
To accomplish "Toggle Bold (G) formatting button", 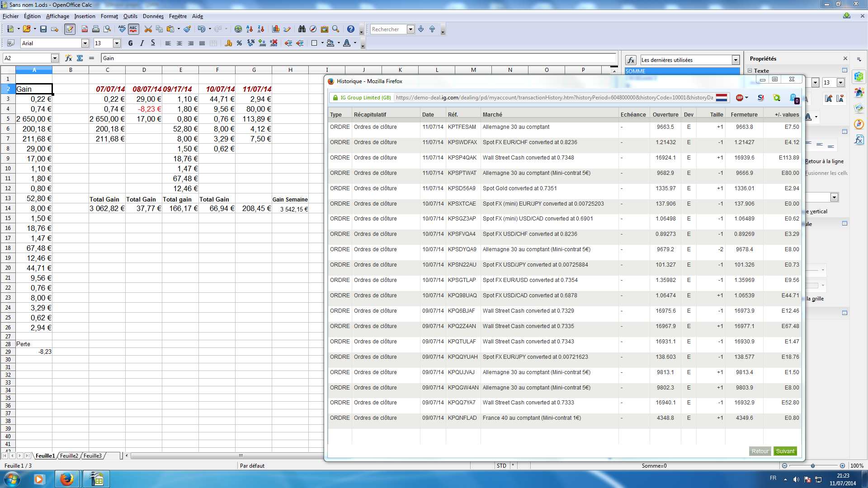I will [131, 43].
